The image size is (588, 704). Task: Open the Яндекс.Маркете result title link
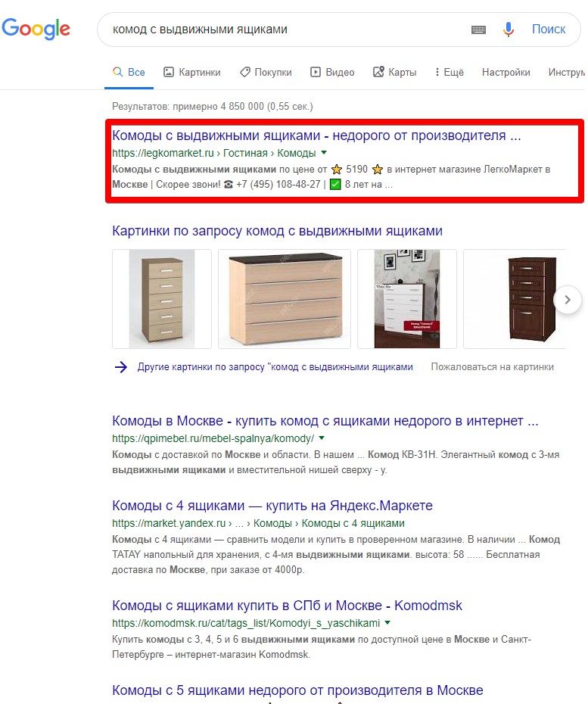click(x=272, y=506)
